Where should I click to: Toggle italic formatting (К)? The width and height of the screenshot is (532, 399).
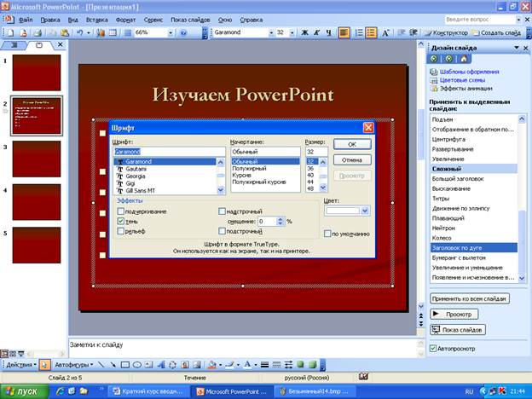pyautogui.click(x=316, y=32)
